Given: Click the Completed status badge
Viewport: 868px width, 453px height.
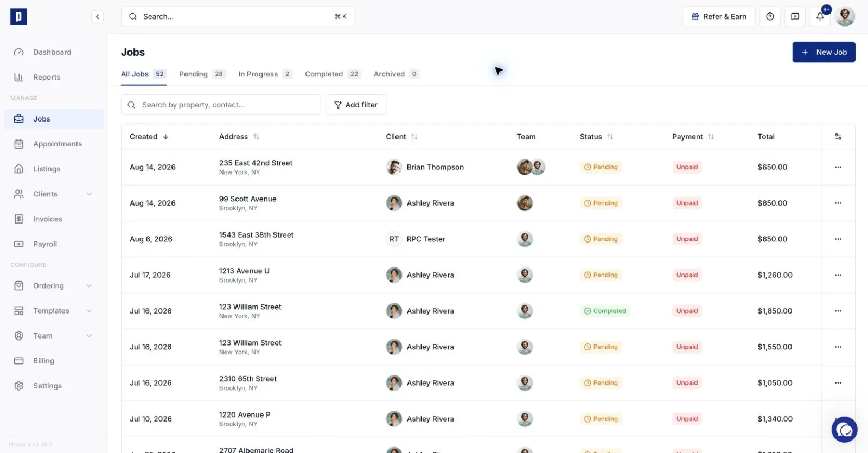Looking at the screenshot, I should [x=605, y=311].
